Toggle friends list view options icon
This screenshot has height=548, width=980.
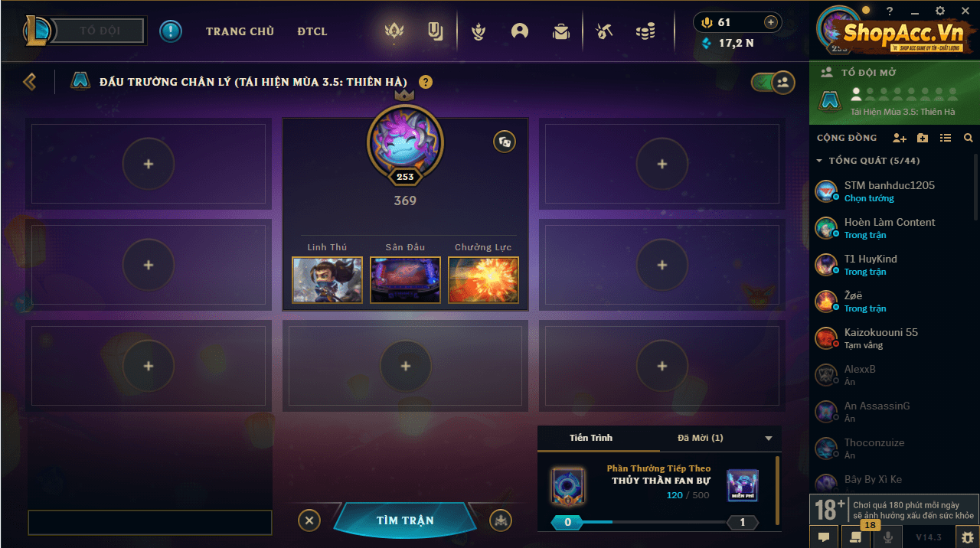click(x=946, y=138)
